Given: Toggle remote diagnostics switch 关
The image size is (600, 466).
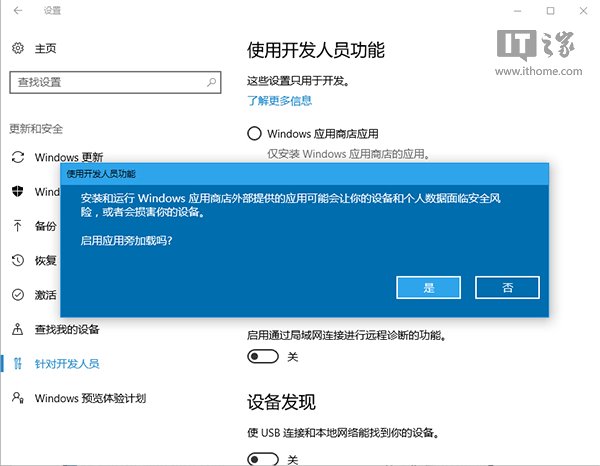Looking at the screenshot, I should click(263, 357).
